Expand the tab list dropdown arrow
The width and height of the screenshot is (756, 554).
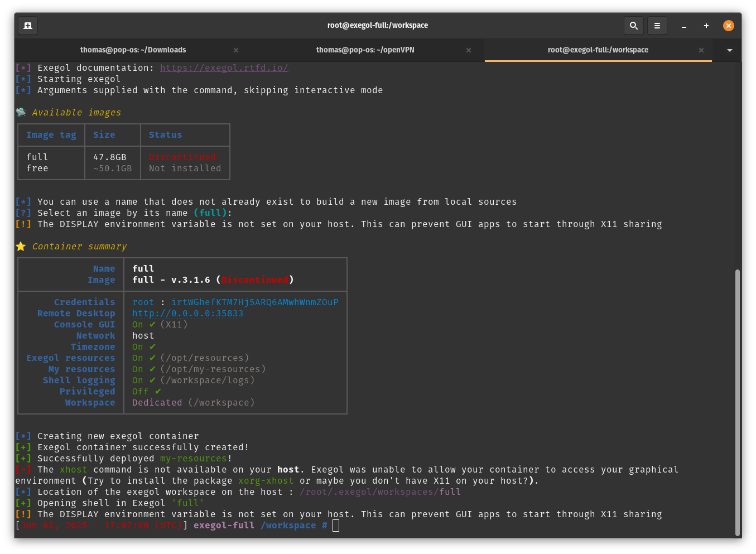729,50
